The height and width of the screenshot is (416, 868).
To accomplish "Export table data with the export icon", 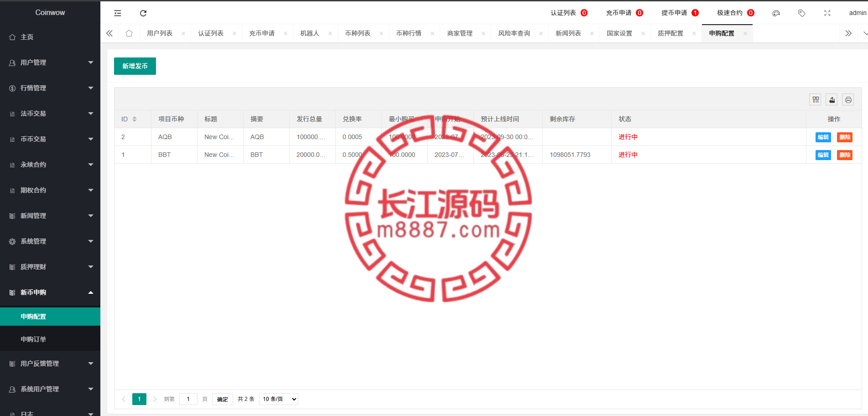I will coord(832,99).
